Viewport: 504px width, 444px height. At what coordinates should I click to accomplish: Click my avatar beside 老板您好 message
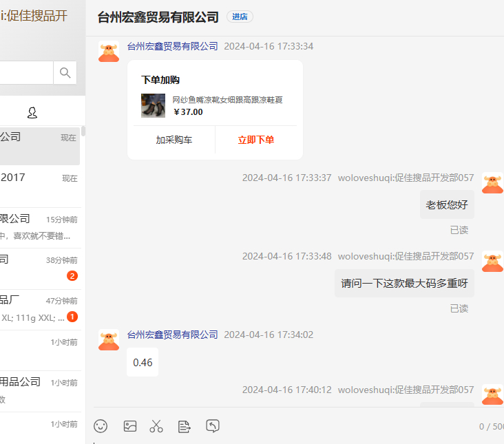pyautogui.click(x=492, y=184)
